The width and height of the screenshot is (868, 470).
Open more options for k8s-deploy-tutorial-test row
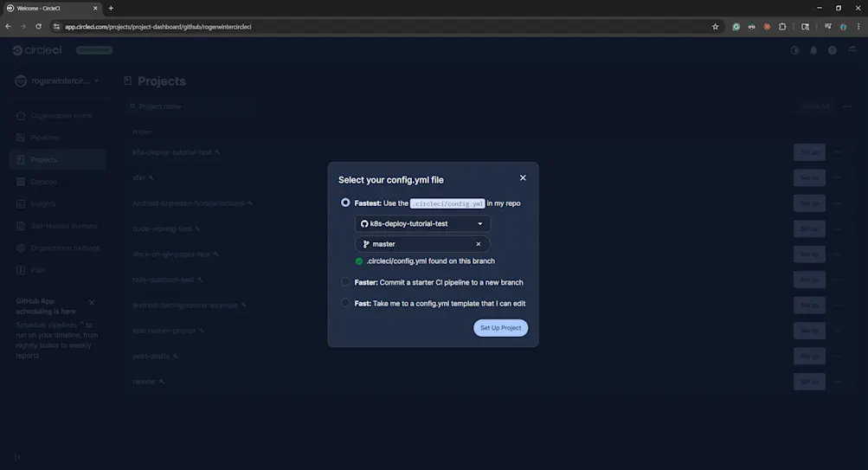click(x=838, y=152)
